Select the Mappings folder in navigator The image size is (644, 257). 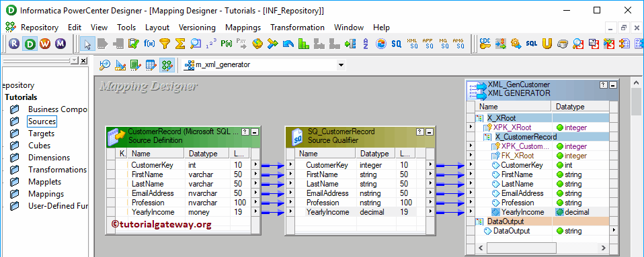[x=46, y=193]
